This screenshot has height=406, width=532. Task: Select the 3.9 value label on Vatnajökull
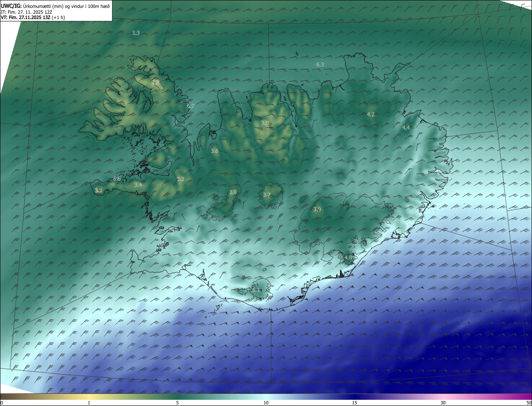317,209
